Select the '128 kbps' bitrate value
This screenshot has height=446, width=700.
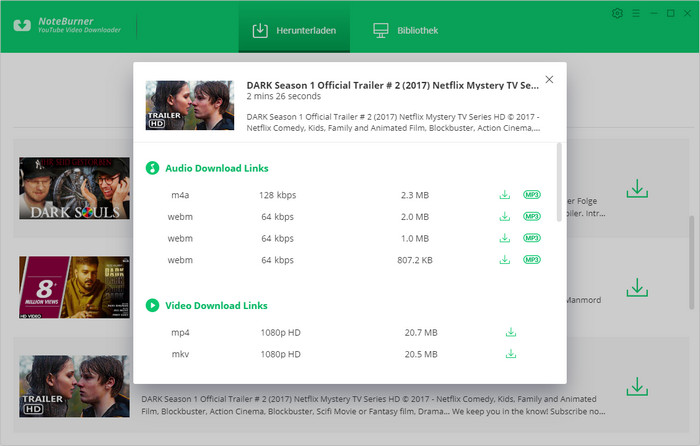pos(277,195)
